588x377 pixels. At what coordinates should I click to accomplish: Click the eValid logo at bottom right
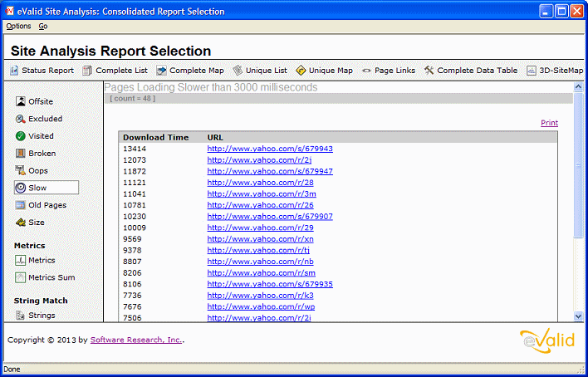click(547, 340)
